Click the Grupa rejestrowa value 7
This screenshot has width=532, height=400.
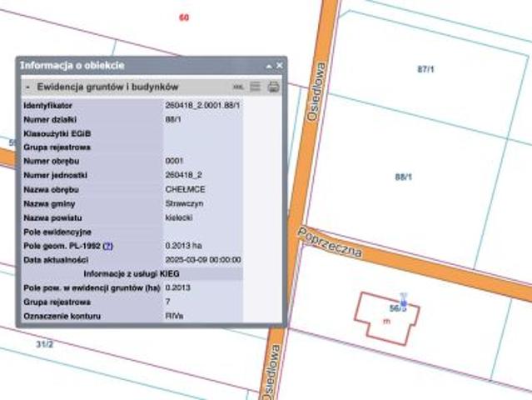click(x=167, y=302)
